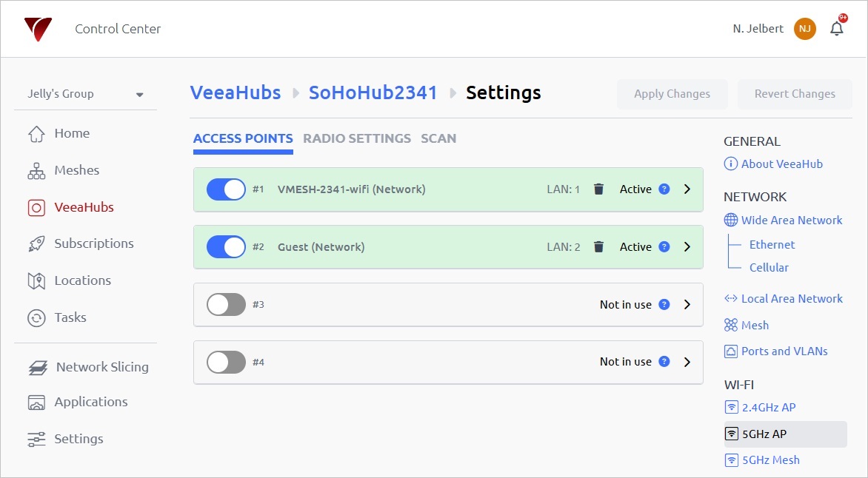Switch to Access Points tab
Screen dimensions: 868x478
[243, 138]
